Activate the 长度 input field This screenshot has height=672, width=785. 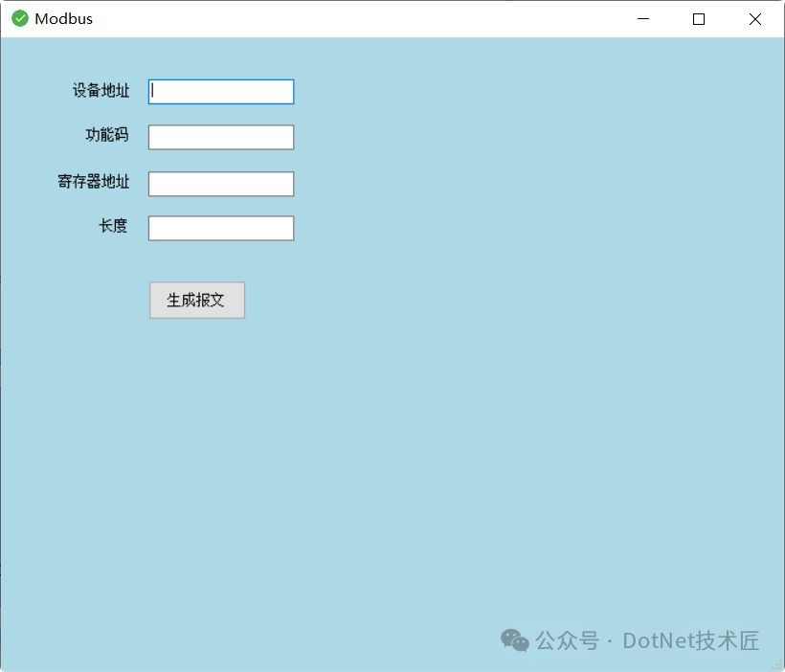point(221,229)
